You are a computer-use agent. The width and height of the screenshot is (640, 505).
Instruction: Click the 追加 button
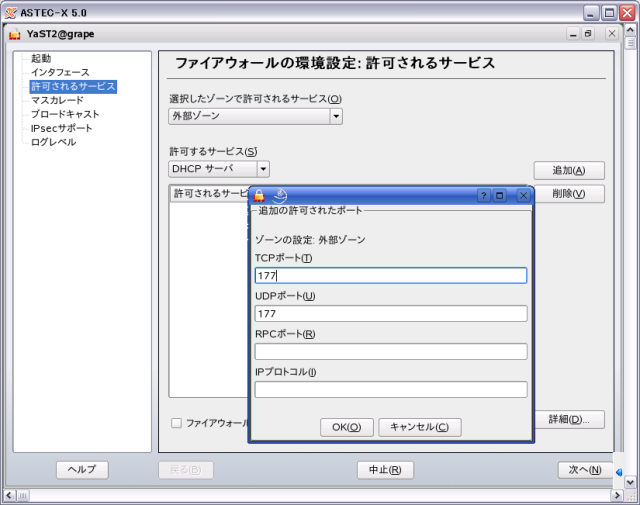pyautogui.click(x=568, y=170)
